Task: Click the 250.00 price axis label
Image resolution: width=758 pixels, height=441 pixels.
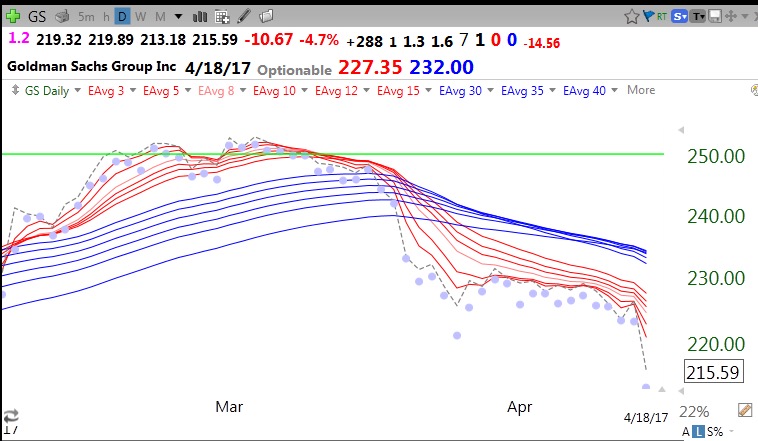Action: coord(716,156)
